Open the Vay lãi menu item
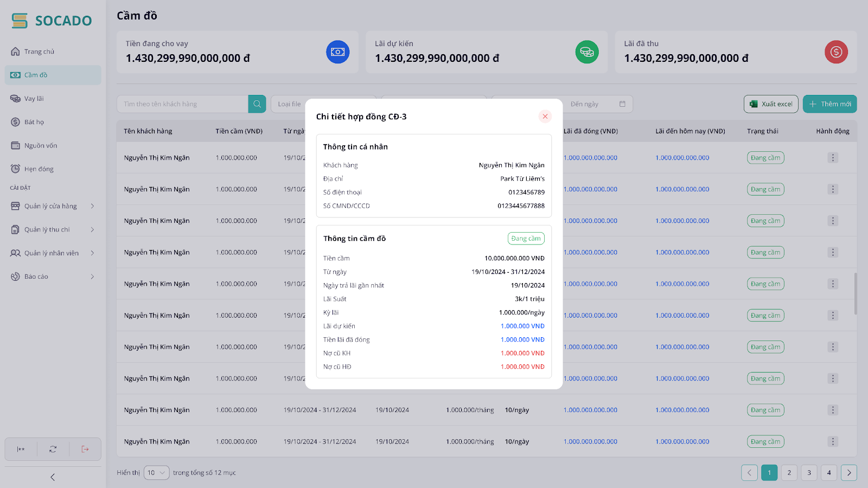 pos(34,99)
